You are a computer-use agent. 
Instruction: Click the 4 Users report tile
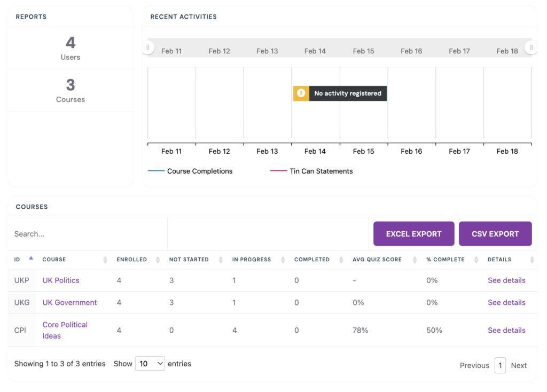pos(71,48)
